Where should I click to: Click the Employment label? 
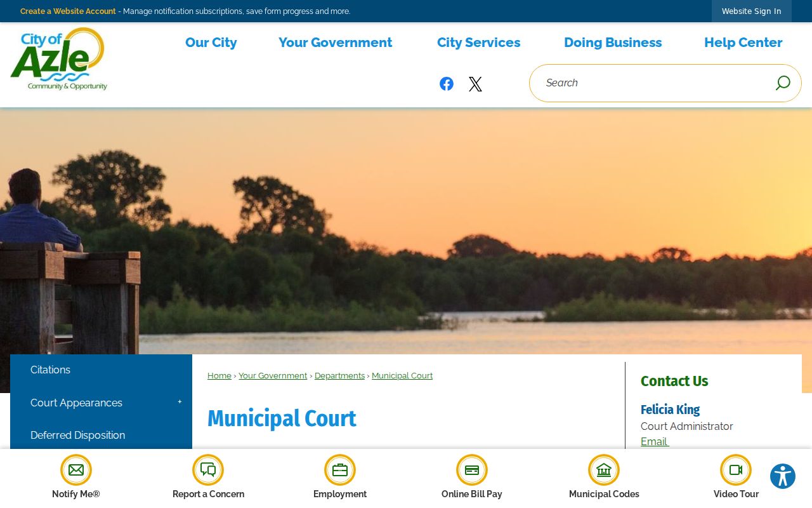[x=340, y=494]
